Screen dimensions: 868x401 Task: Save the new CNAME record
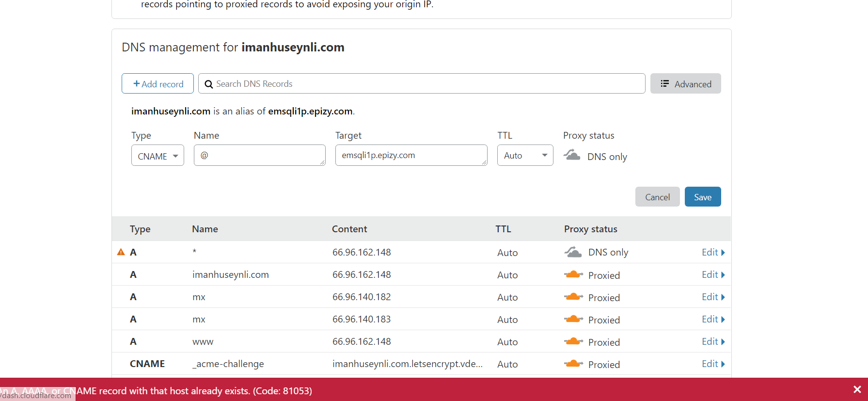[702, 197]
